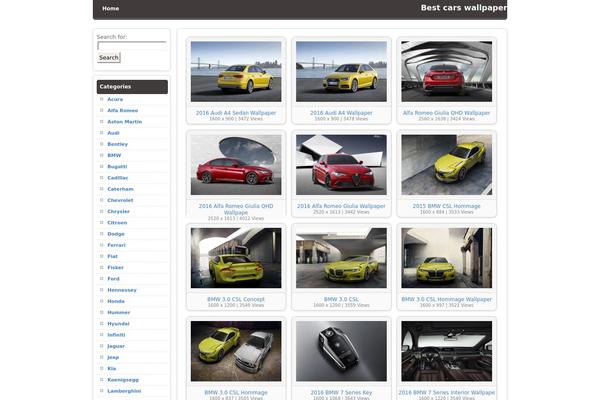Open the Cadillac category
Viewport: 600px width, 400px height.
(118, 178)
